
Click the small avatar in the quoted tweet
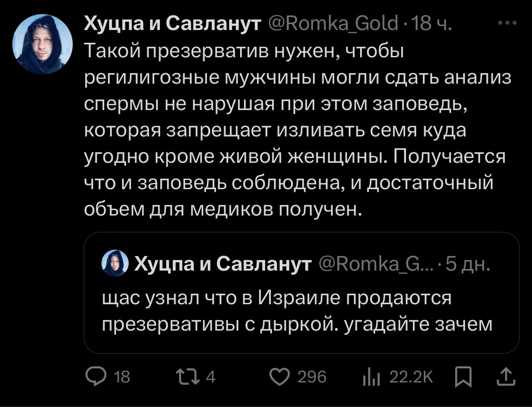click(x=115, y=263)
